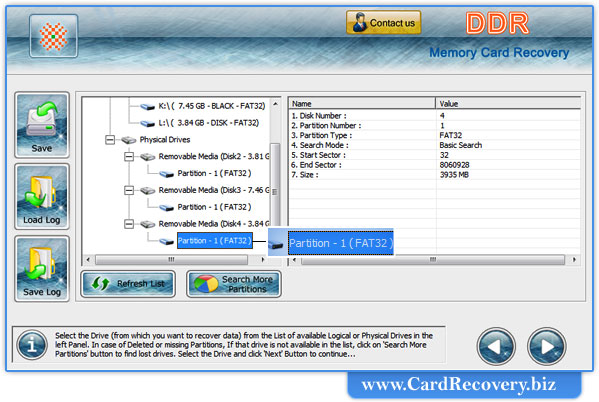Image resolution: width=599 pixels, height=402 pixels.
Task: Click the L: drive icon
Action: (147, 123)
